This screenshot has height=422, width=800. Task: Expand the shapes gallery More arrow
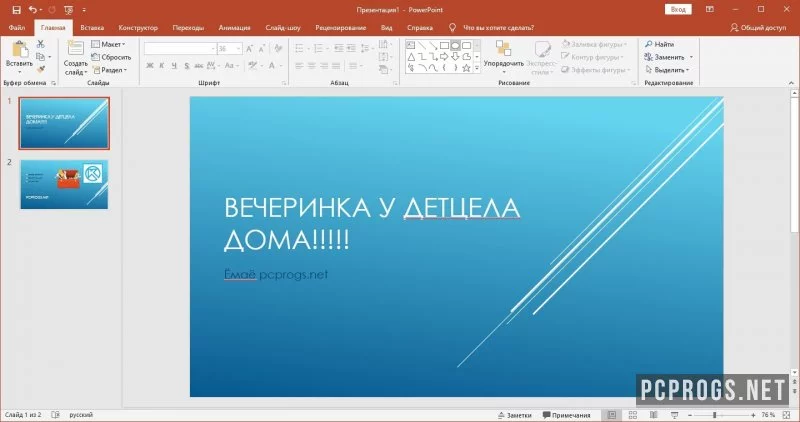[x=477, y=68]
